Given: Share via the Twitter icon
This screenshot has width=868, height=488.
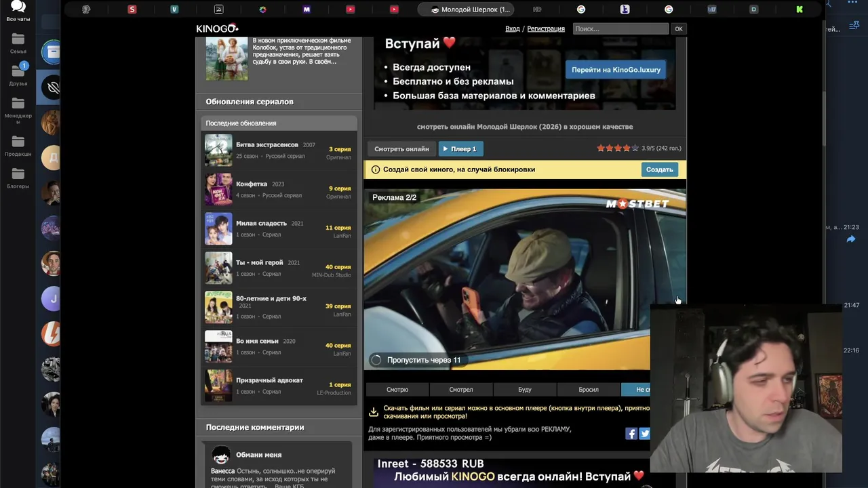Looking at the screenshot, I should tap(644, 434).
